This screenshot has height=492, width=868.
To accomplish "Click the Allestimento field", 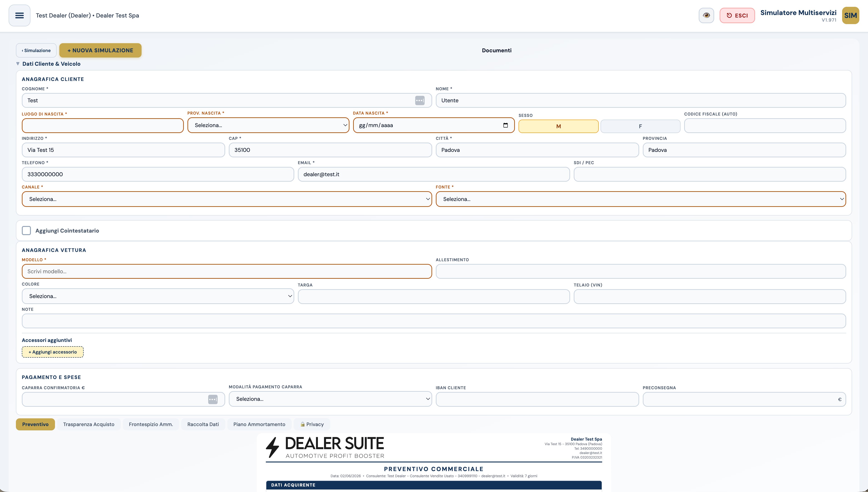I will tap(641, 271).
